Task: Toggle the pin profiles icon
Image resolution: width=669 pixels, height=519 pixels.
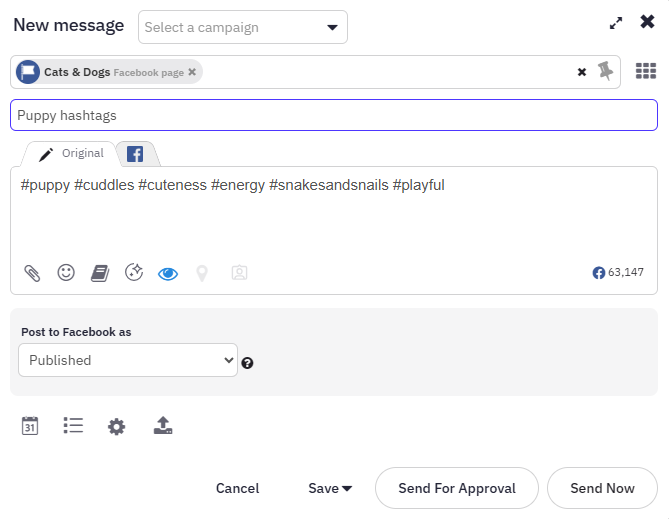Action: tap(606, 71)
